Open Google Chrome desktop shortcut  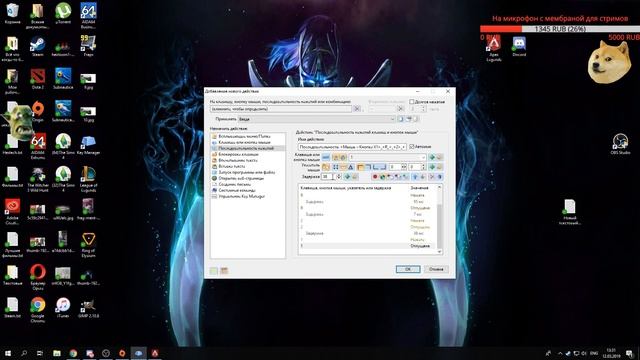38,309
